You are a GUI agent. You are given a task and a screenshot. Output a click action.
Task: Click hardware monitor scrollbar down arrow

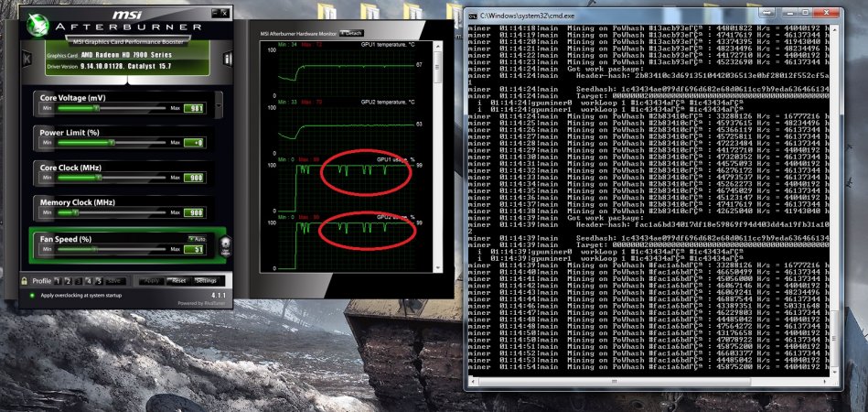tap(438, 268)
